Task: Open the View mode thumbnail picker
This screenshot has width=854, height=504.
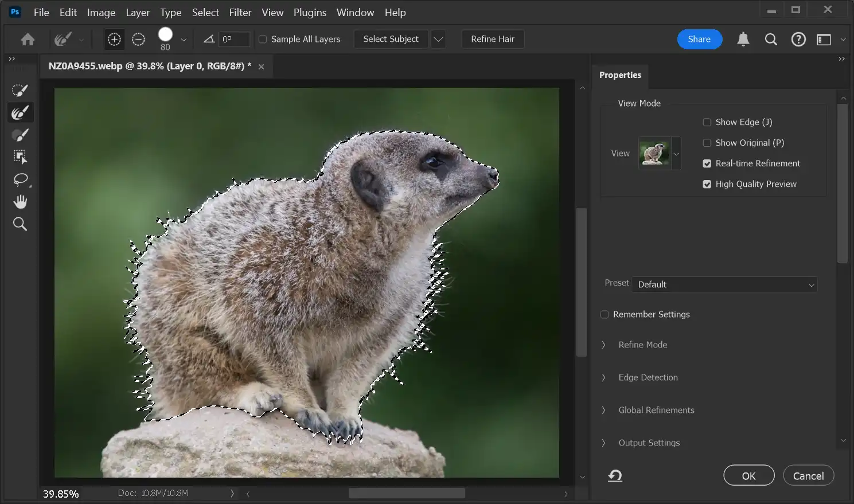Action: point(676,153)
